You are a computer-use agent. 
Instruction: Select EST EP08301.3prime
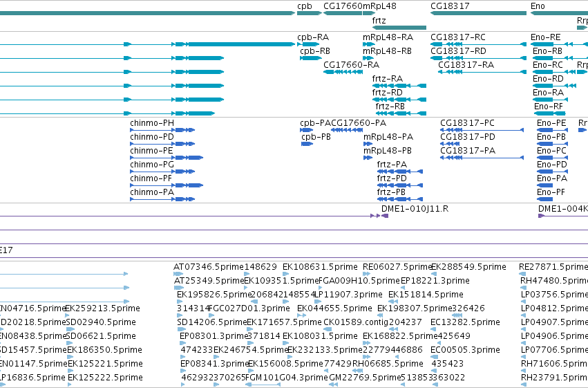pyautogui.click(x=214, y=337)
